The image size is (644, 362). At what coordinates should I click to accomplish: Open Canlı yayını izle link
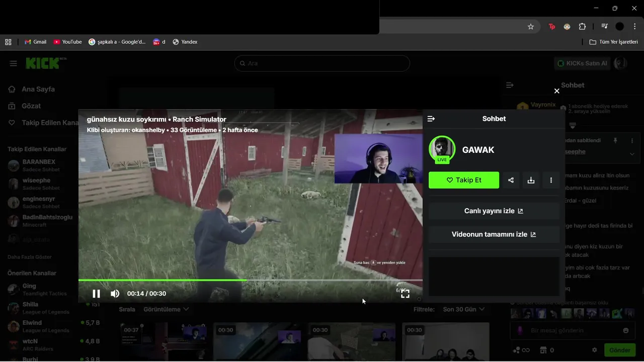(x=494, y=211)
